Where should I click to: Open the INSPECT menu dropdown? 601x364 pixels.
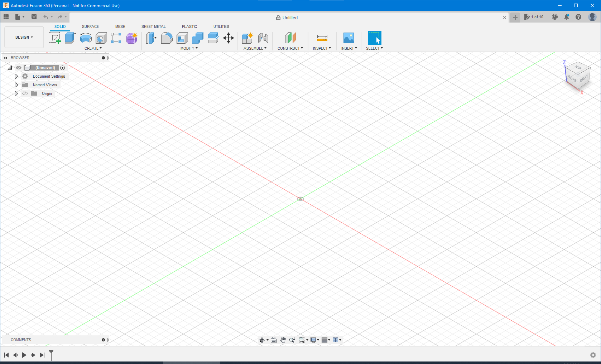click(x=322, y=48)
